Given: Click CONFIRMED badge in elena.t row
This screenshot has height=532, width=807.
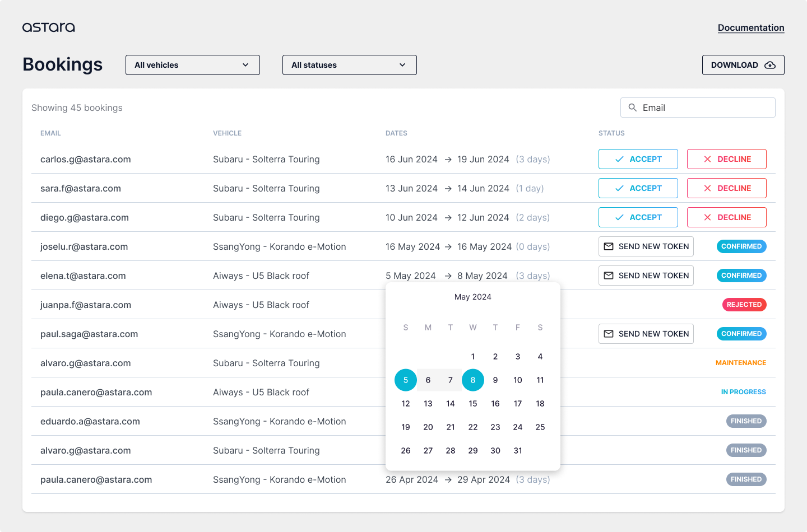Looking at the screenshot, I should (741, 276).
